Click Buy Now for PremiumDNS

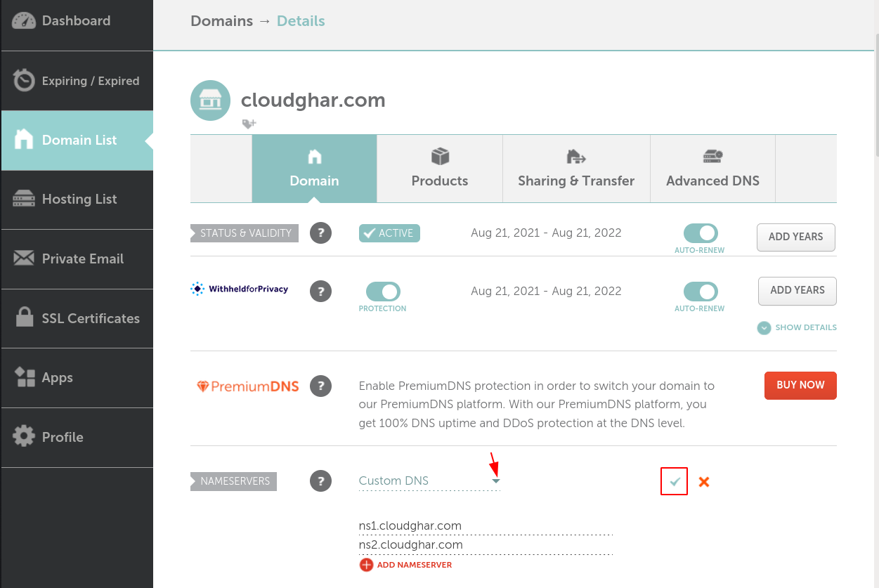[x=800, y=385]
